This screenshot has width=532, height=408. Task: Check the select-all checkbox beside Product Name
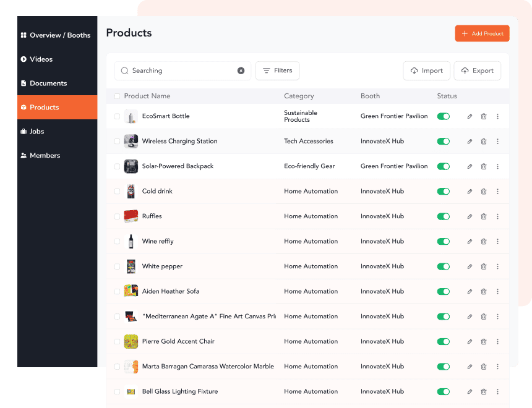coord(118,96)
